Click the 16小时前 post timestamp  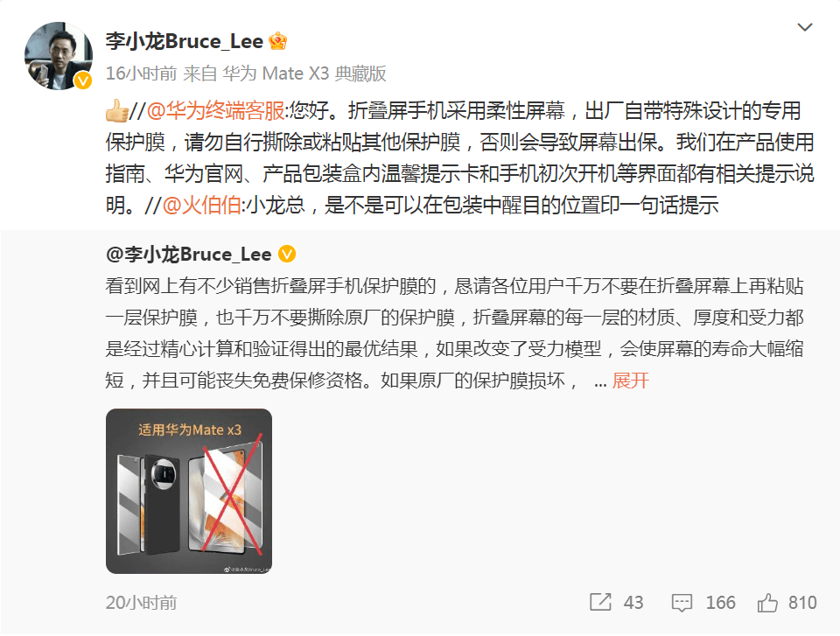[x=142, y=73]
